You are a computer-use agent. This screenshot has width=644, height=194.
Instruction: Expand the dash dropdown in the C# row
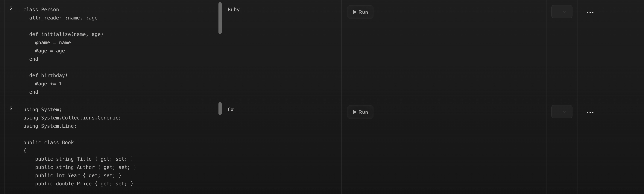click(x=561, y=112)
